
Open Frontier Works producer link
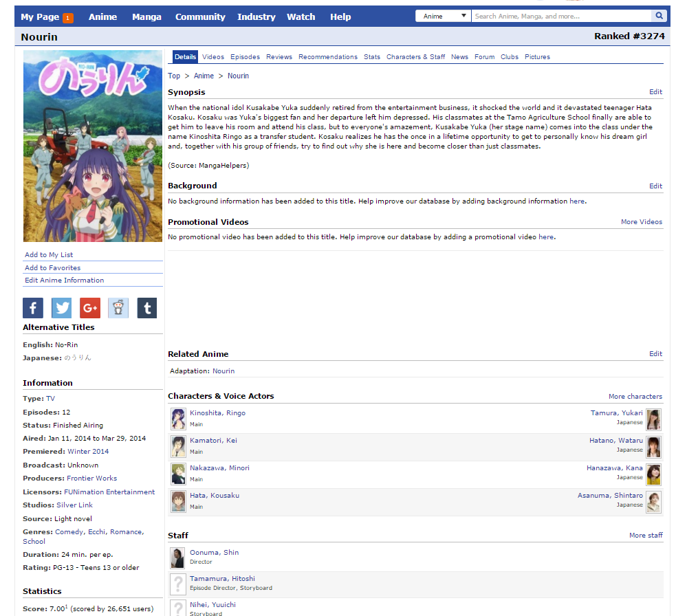point(91,478)
